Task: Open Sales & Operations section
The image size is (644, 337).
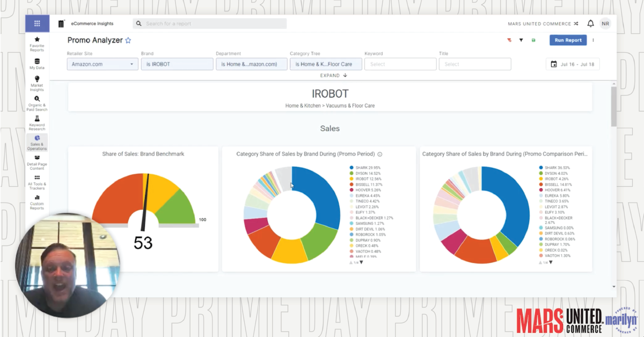Action: point(37,143)
